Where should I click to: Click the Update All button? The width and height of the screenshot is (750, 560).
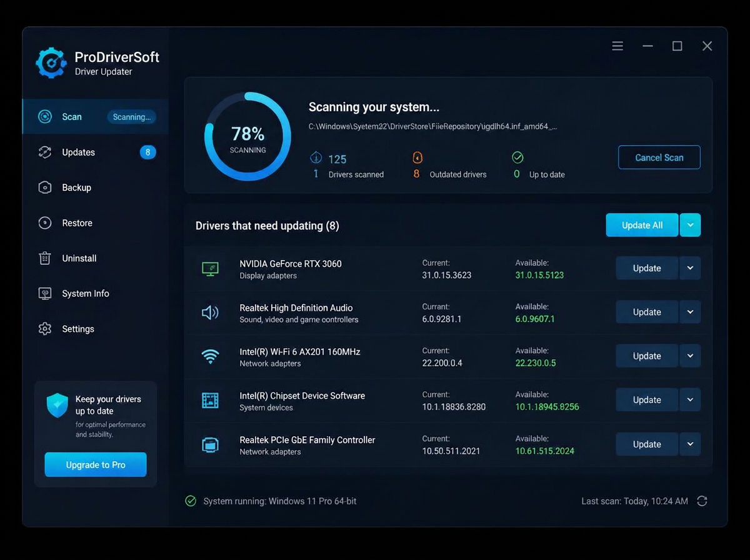642,225
